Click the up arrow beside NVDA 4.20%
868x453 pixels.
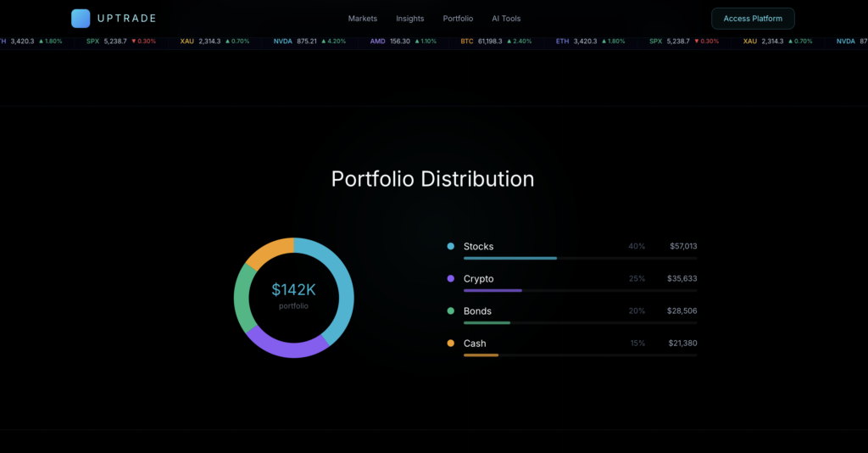(324, 41)
